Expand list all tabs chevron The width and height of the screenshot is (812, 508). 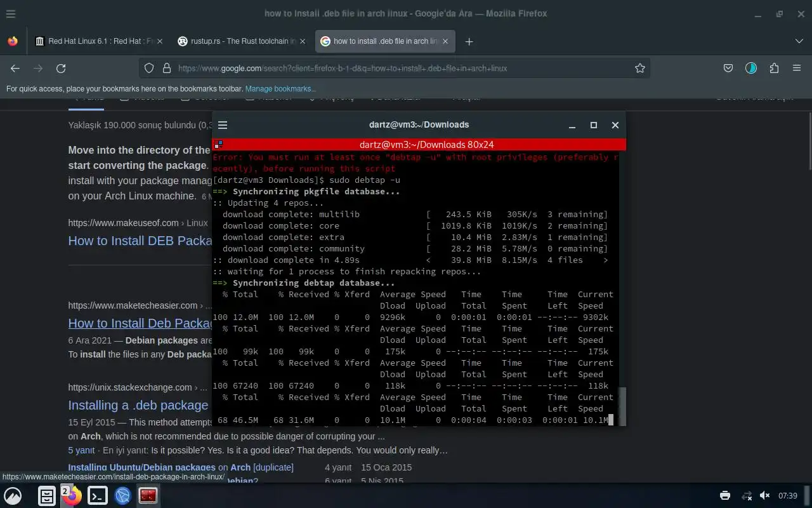tap(799, 41)
